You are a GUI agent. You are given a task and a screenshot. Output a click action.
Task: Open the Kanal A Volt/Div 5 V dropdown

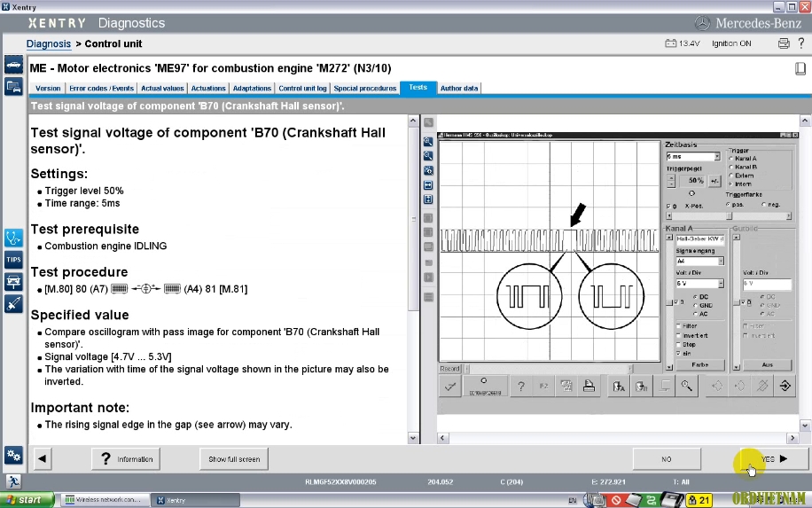[721, 284]
